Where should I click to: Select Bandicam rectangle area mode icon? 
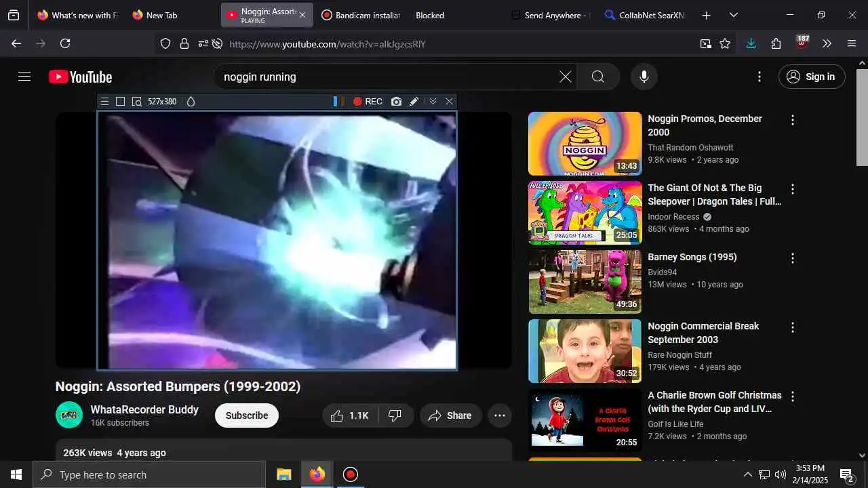(x=120, y=102)
